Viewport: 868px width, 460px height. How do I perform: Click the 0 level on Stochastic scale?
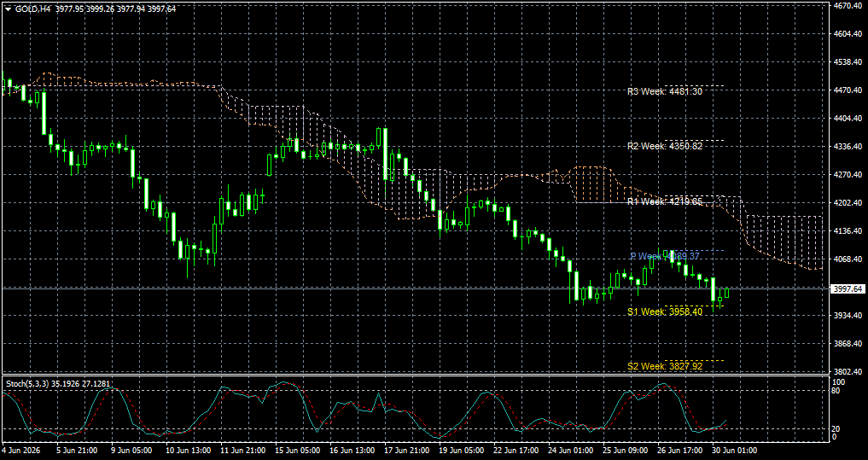(x=836, y=437)
